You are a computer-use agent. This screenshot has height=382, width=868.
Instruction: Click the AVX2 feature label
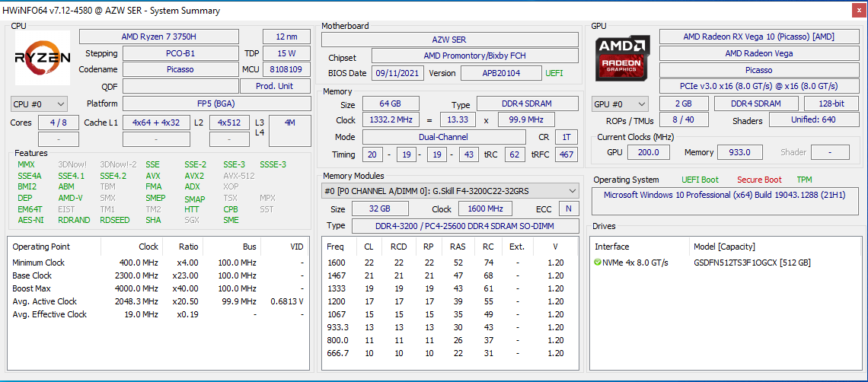[x=194, y=176]
